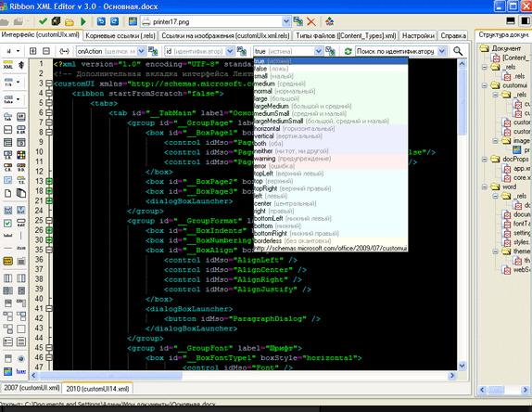The width and height of the screenshot is (532, 412).
Task: Switch to Ссылки на изображения tab
Action: (x=225, y=35)
